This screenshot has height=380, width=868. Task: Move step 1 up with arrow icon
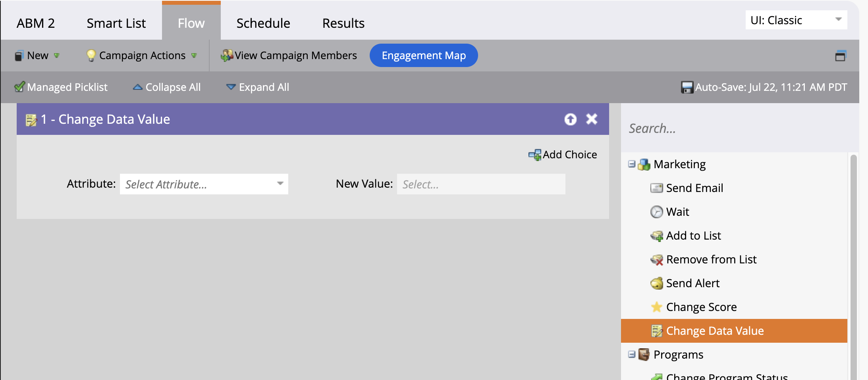coord(571,119)
